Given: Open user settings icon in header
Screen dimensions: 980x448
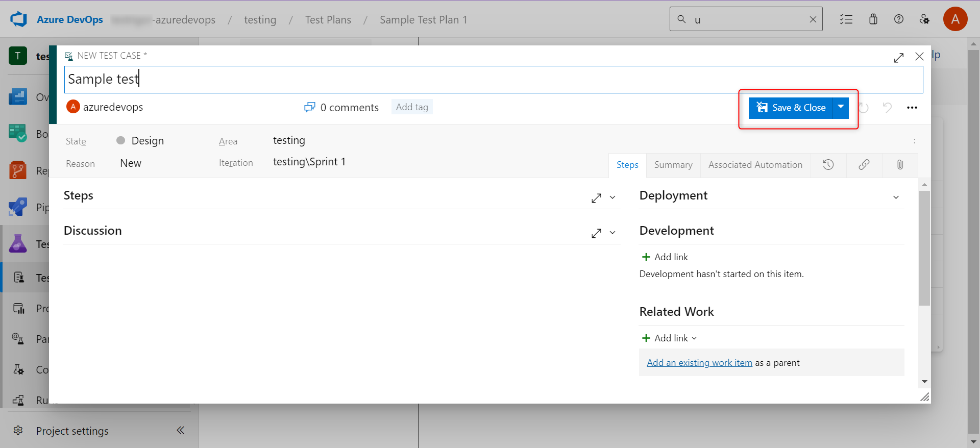Looking at the screenshot, I should [x=924, y=19].
